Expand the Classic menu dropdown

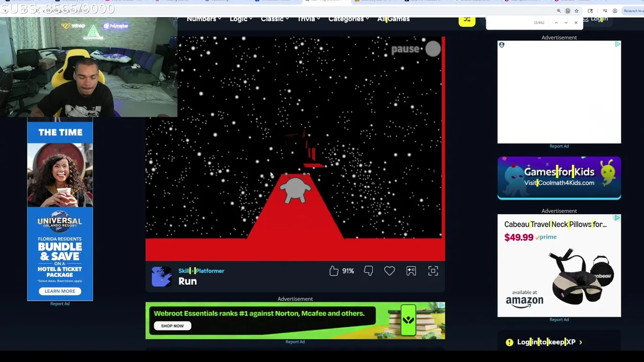tap(275, 19)
